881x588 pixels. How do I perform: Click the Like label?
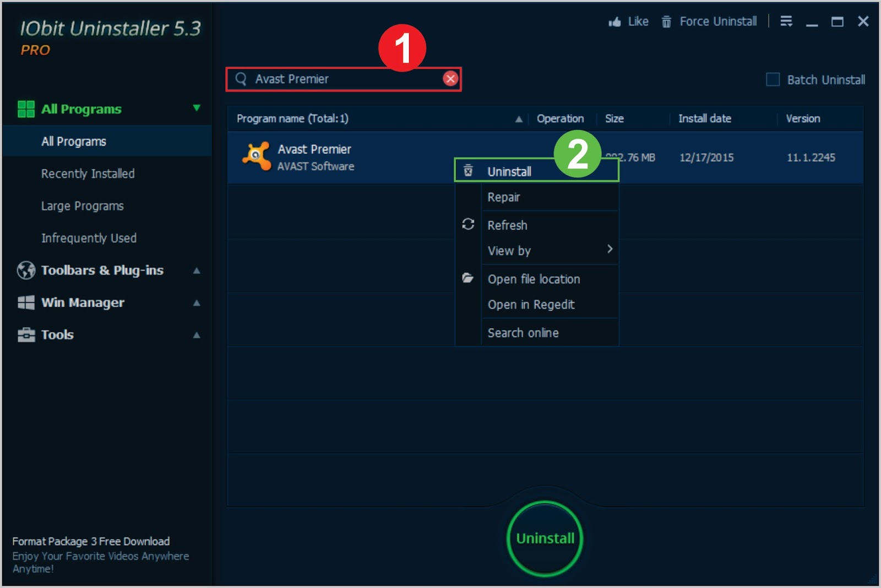pyautogui.click(x=638, y=21)
